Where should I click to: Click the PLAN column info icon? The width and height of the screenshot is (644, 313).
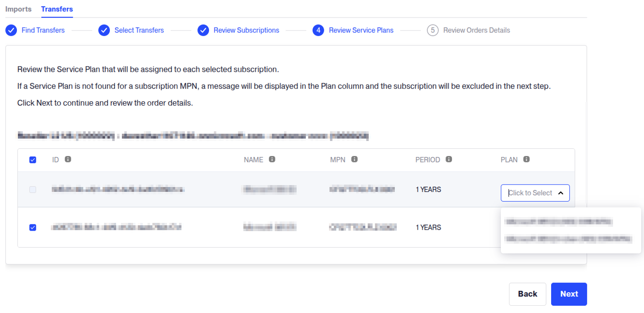(526, 159)
